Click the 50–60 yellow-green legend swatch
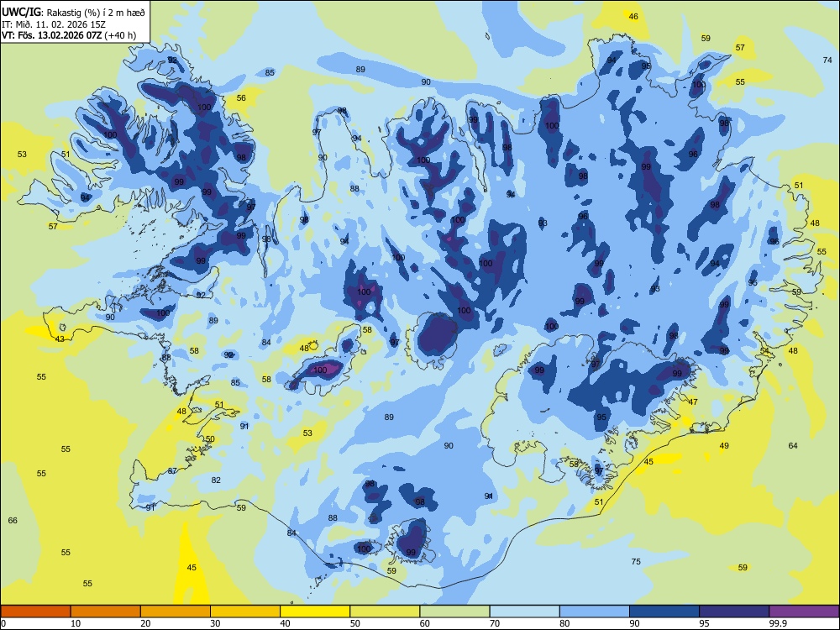Screen dimensions: 840x630 coord(385,612)
